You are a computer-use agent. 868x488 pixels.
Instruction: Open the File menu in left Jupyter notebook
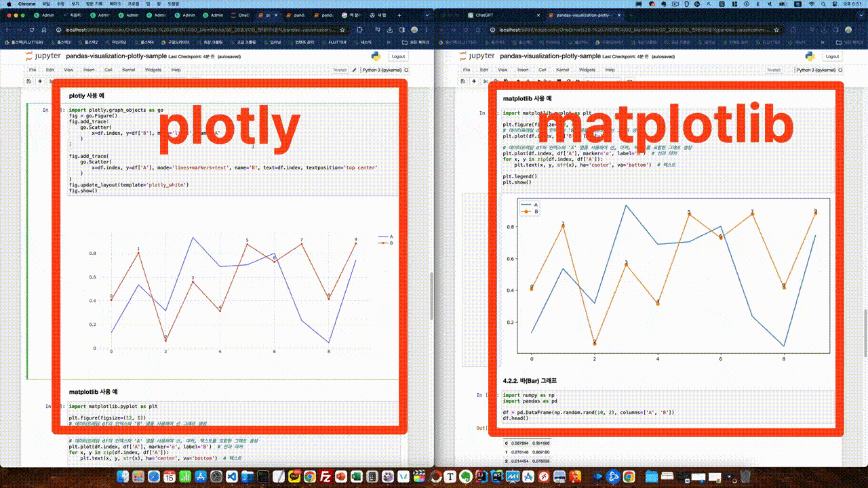coord(32,70)
